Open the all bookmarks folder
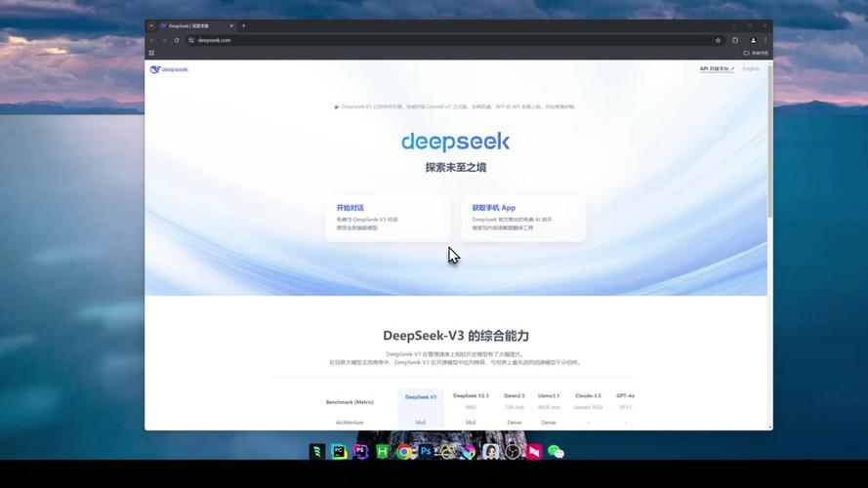 756,53
